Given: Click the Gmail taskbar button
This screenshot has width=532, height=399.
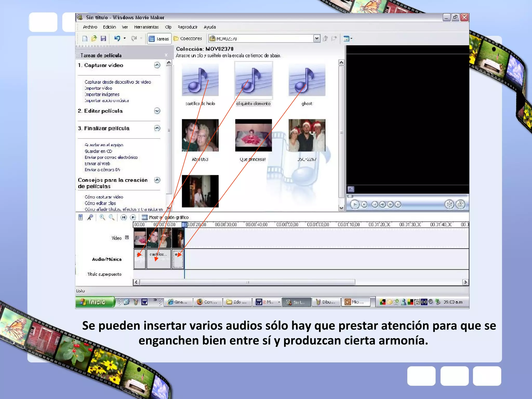Looking at the screenshot, I should click(178, 302).
